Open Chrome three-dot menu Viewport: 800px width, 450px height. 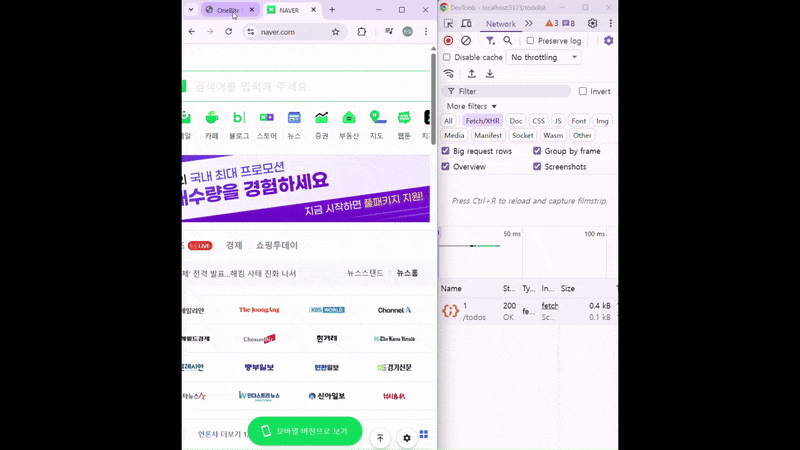(426, 32)
